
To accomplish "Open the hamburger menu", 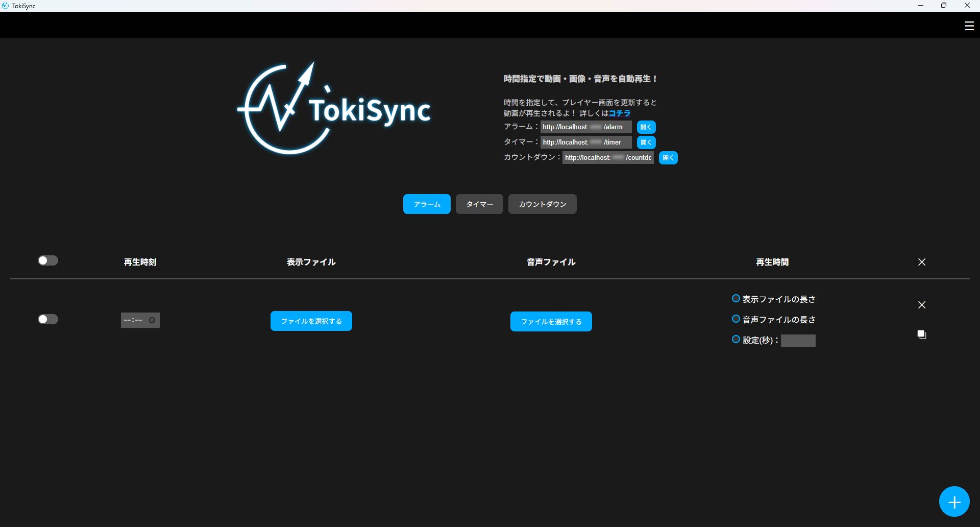I will pyautogui.click(x=969, y=26).
